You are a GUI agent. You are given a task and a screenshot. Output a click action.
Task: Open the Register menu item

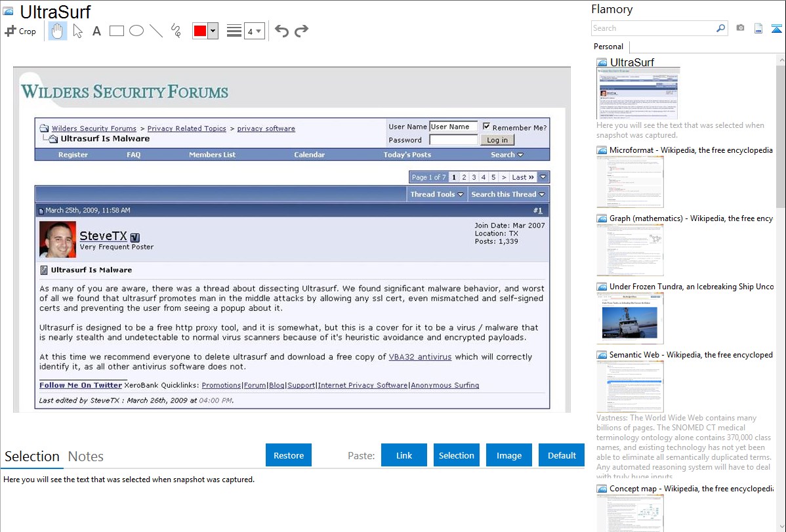tap(73, 154)
